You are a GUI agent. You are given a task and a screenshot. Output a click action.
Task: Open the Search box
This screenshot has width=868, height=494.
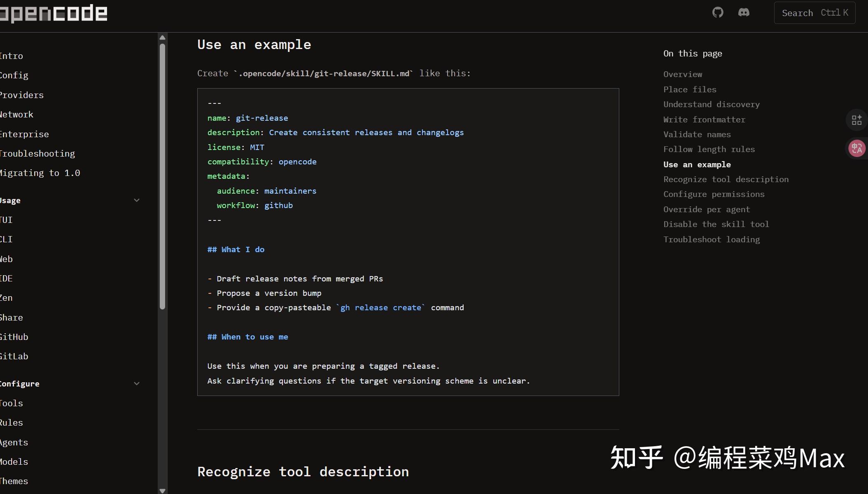coord(814,12)
